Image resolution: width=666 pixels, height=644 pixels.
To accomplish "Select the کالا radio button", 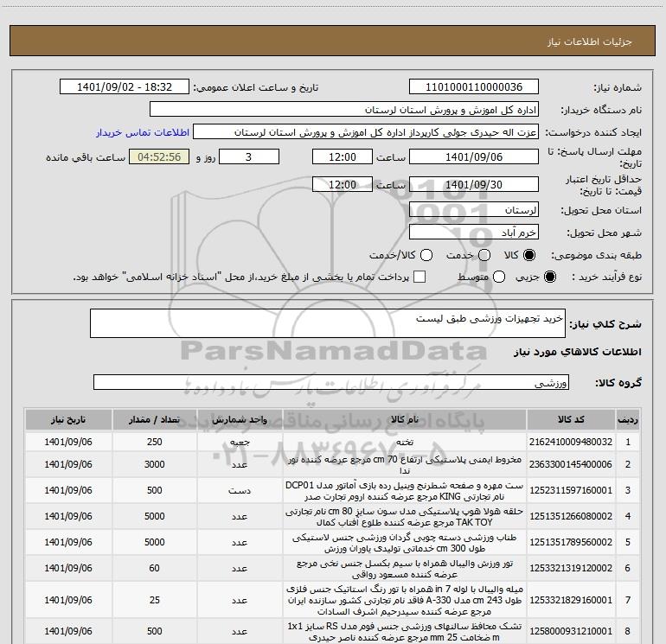I will 529,255.
